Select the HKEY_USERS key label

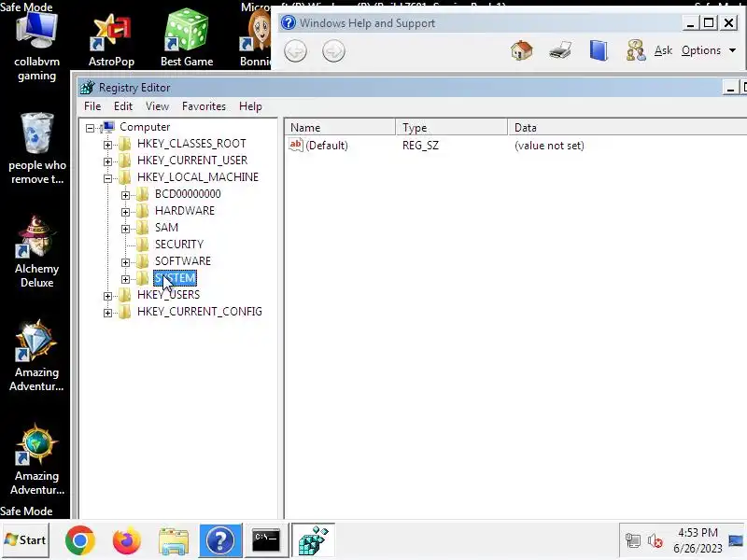pyautogui.click(x=169, y=295)
